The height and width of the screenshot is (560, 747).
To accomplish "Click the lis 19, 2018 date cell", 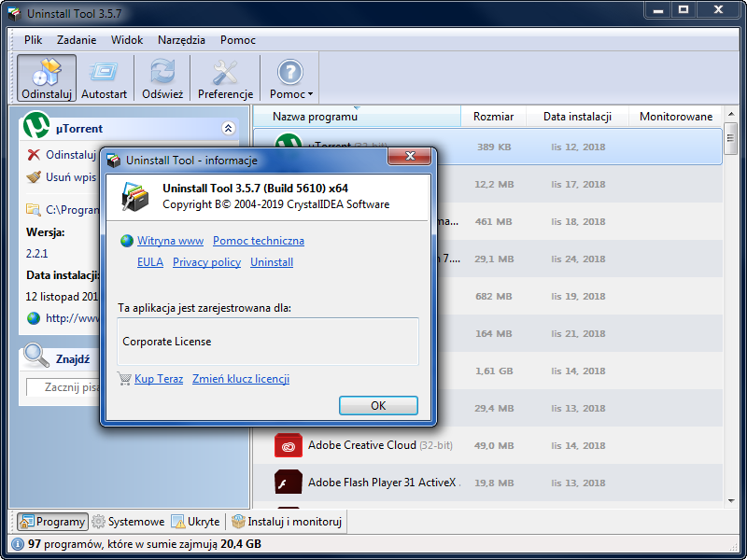I will [x=578, y=296].
